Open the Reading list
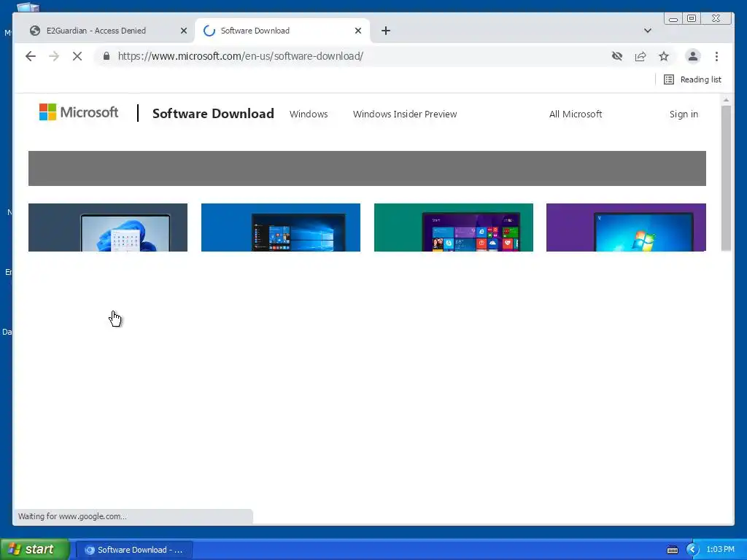747x560 pixels. pyautogui.click(x=693, y=79)
